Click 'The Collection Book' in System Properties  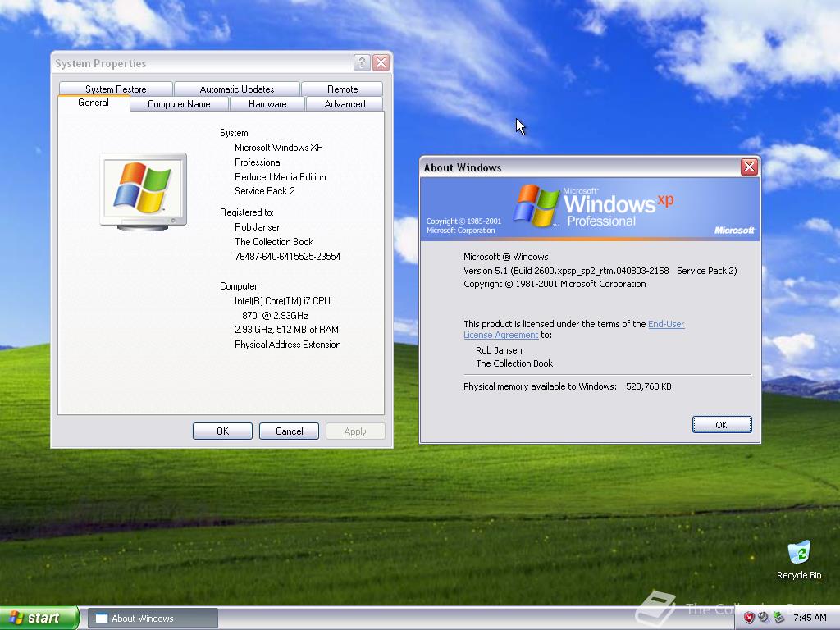coord(274,242)
